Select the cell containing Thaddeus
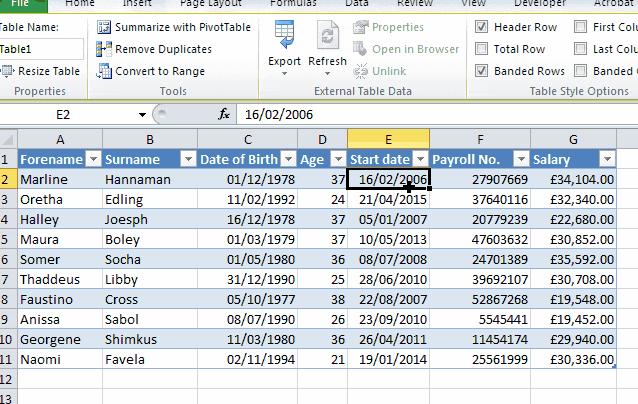638x404 pixels. point(60,279)
